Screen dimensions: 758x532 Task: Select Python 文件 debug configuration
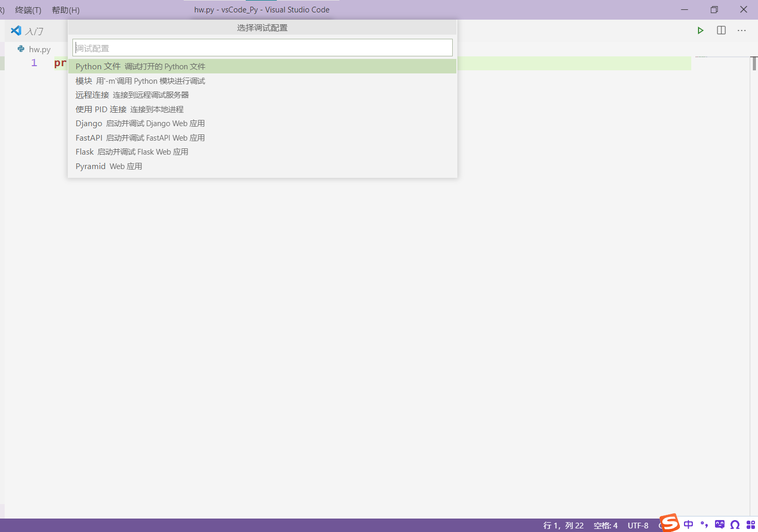(262, 66)
